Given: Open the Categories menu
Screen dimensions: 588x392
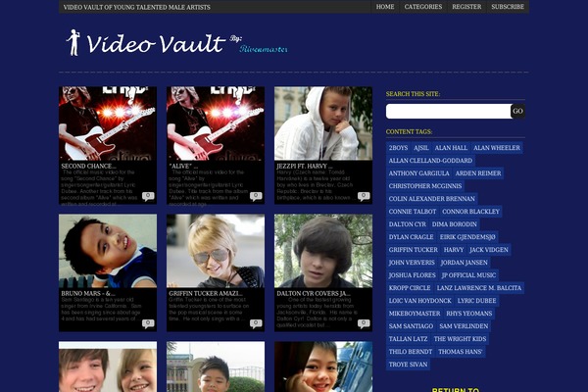Looking at the screenshot, I should pyautogui.click(x=423, y=7).
